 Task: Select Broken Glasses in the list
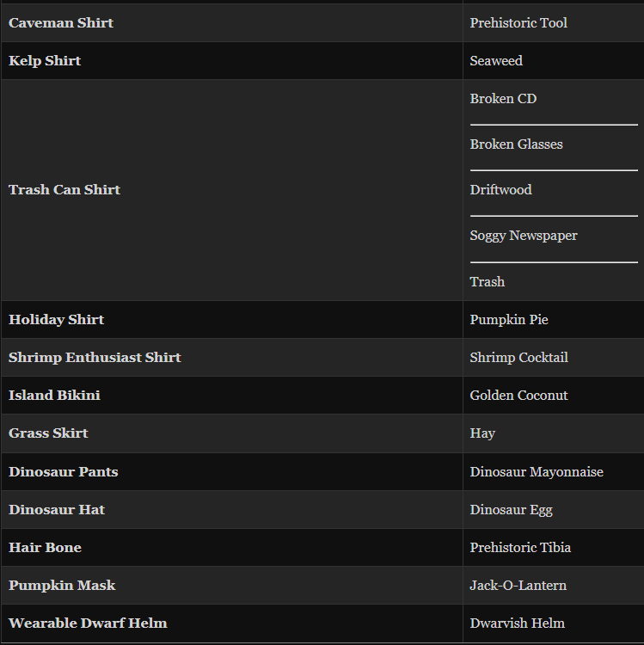point(516,144)
